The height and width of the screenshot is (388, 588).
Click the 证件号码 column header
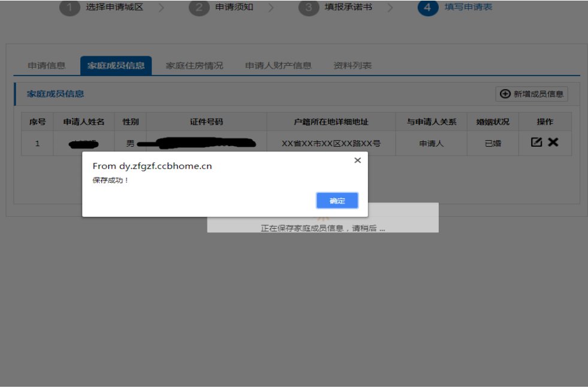(206, 122)
